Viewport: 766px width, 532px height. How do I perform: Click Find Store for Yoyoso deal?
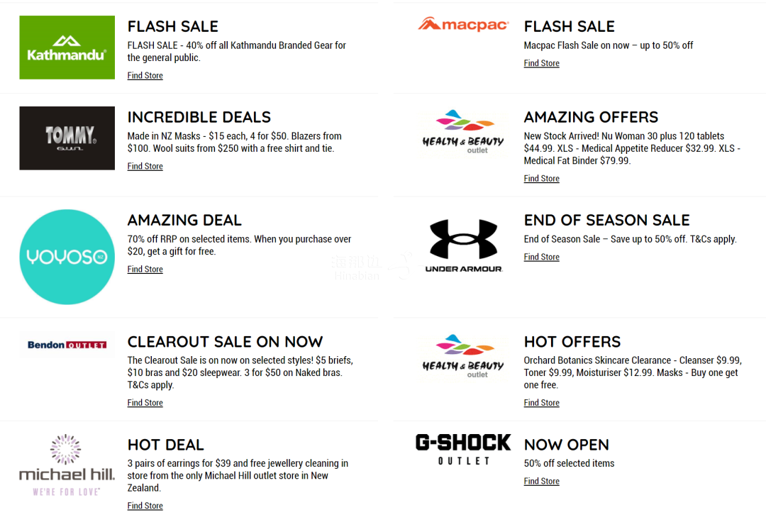click(145, 270)
